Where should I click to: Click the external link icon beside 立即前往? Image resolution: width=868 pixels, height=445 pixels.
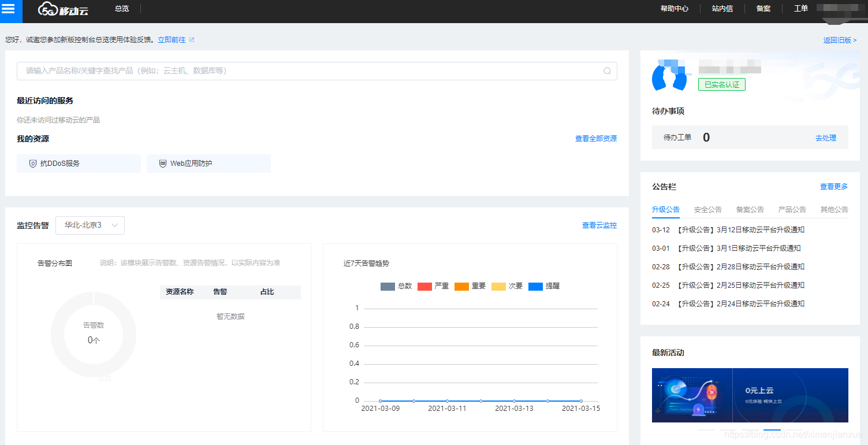pos(192,40)
